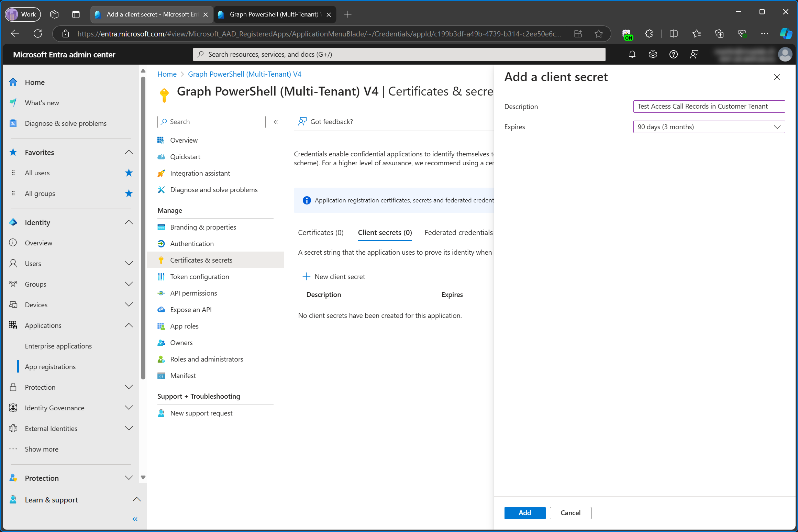Open Owners
The height and width of the screenshot is (532, 798).
click(x=181, y=343)
